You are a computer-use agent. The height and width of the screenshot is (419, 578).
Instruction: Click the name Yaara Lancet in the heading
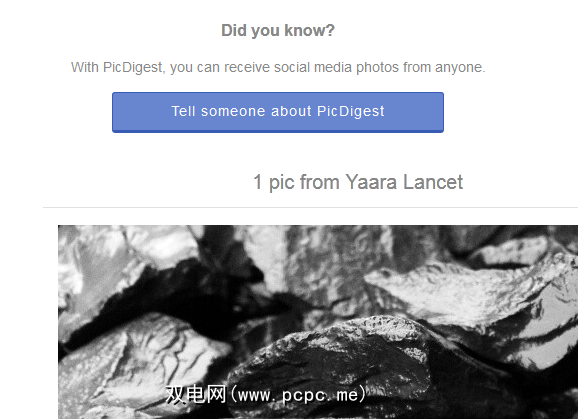click(x=404, y=182)
